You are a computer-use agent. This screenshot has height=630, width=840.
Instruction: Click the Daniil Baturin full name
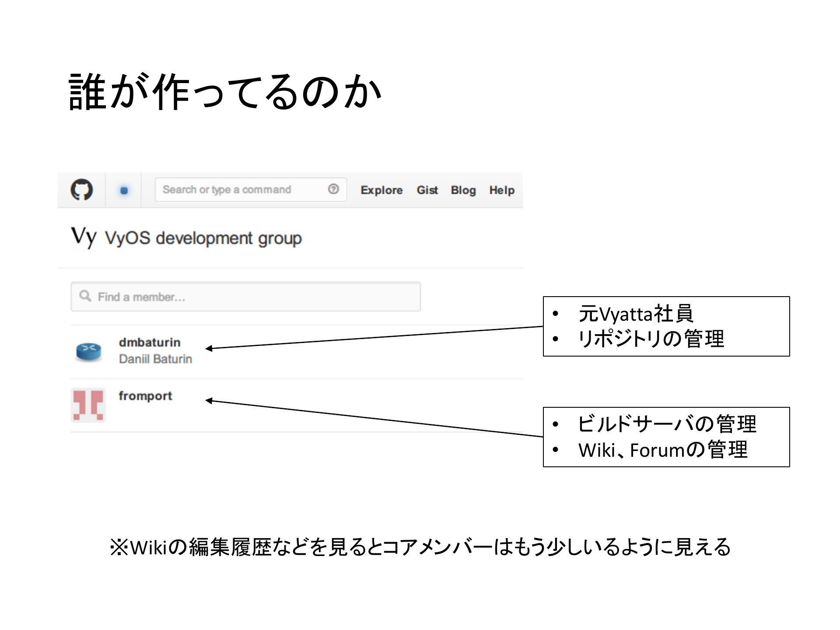click(x=155, y=359)
